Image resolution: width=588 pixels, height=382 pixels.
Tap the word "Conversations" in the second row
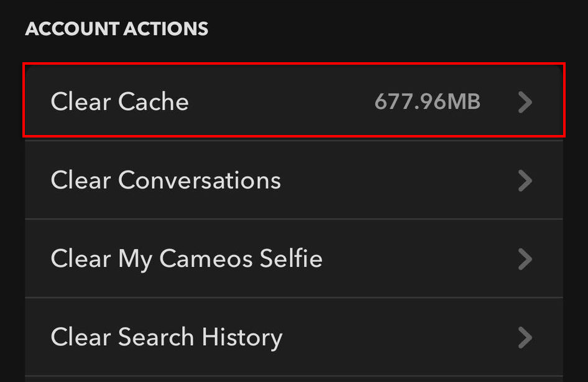[200, 180]
